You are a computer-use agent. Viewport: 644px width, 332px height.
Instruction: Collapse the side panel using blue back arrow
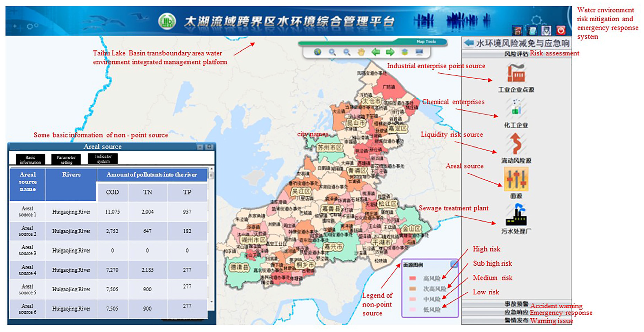(x=469, y=43)
